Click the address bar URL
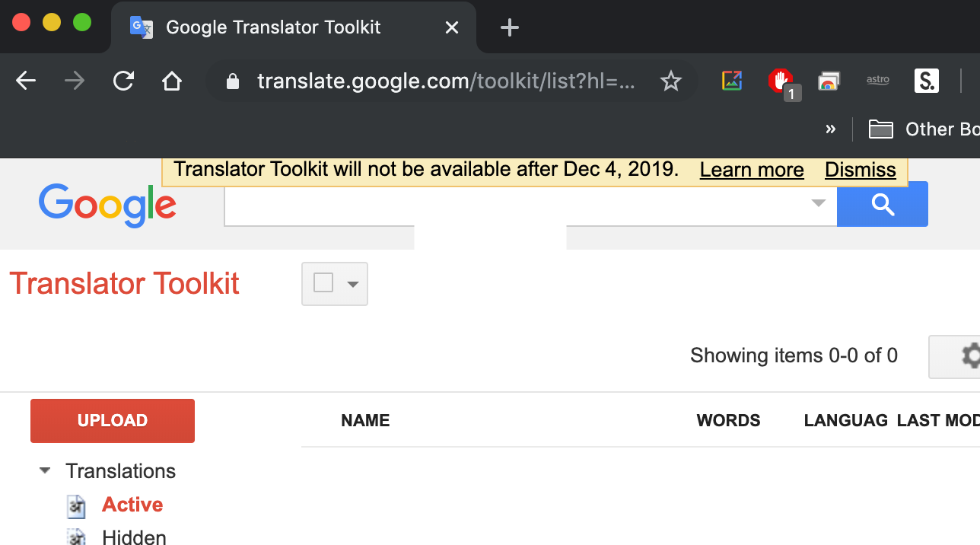Screen dimensions: 980x545 click(x=446, y=81)
